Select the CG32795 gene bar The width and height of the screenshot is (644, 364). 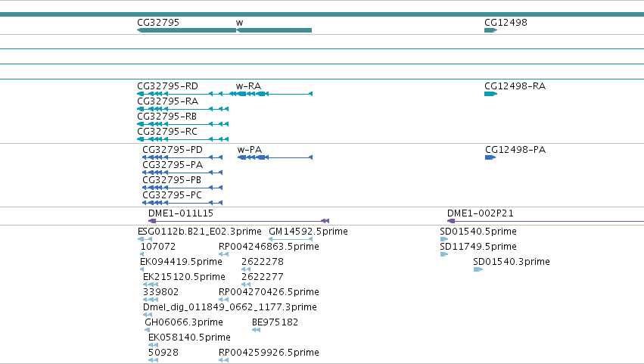(x=186, y=30)
